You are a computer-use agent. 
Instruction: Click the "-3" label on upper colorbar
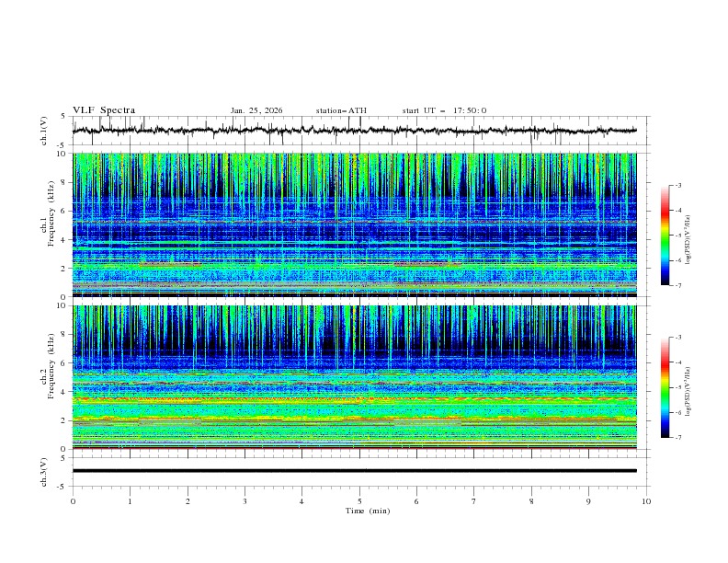pyautogui.click(x=678, y=185)
